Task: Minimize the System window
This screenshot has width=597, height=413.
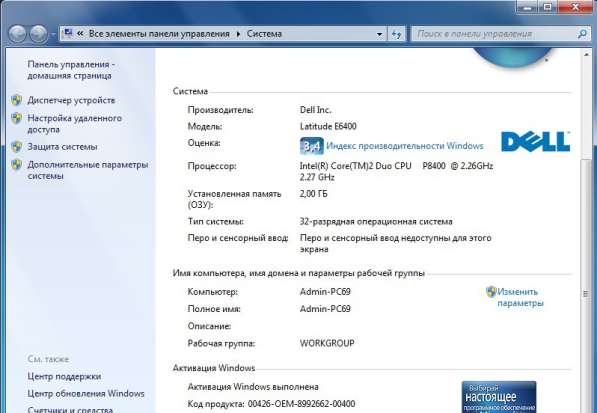Action: (x=527, y=6)
